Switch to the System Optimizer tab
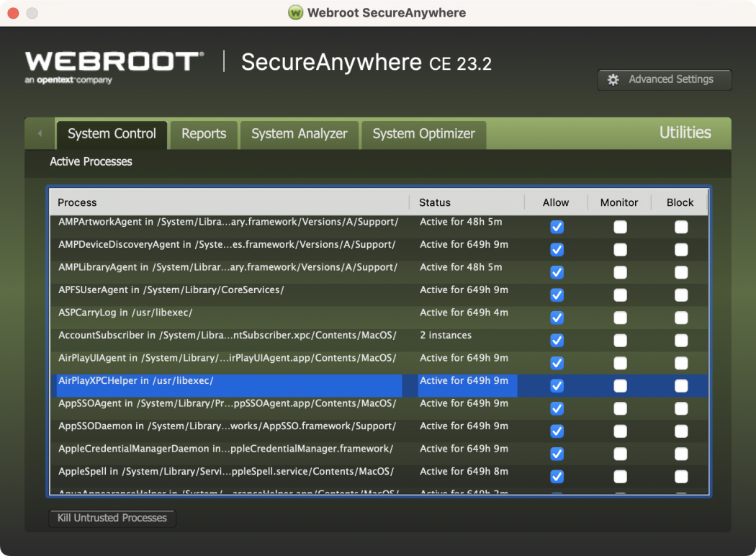Viewport: 756px width, 556px height. coord(424,133)
